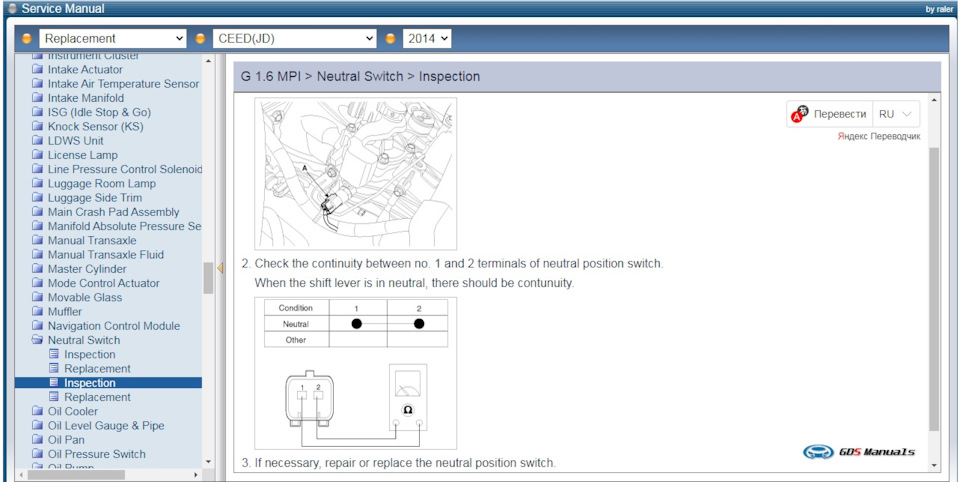Open Knock Sensor (KS) tree entry
Screen dimensions: 960x482
click(96, 127)
